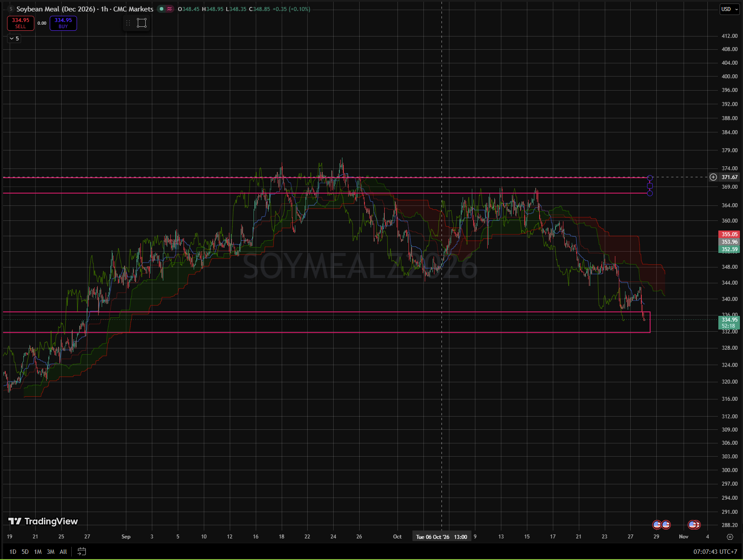Click current price label 334.95 countdown
The width and height of the screenshot is (743, 560).
click(729, 323)
